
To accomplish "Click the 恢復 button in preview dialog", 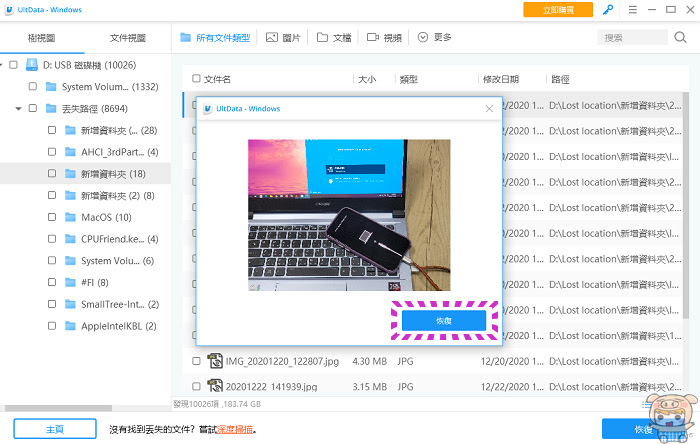I will 444,320.
